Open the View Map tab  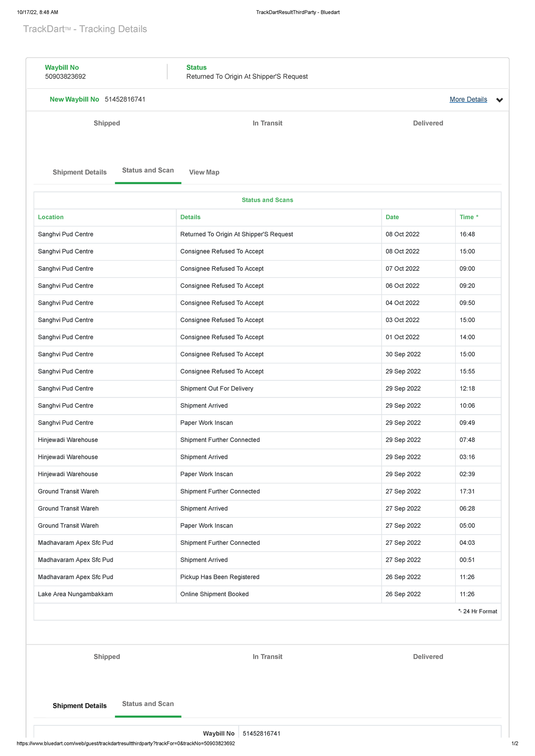(204, 172)
